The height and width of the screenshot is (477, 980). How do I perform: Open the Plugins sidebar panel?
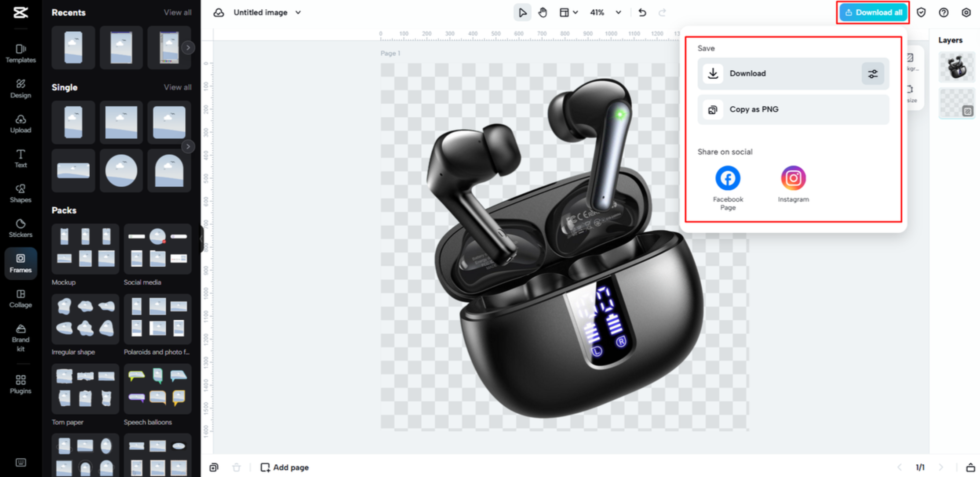tap(21, 384)
